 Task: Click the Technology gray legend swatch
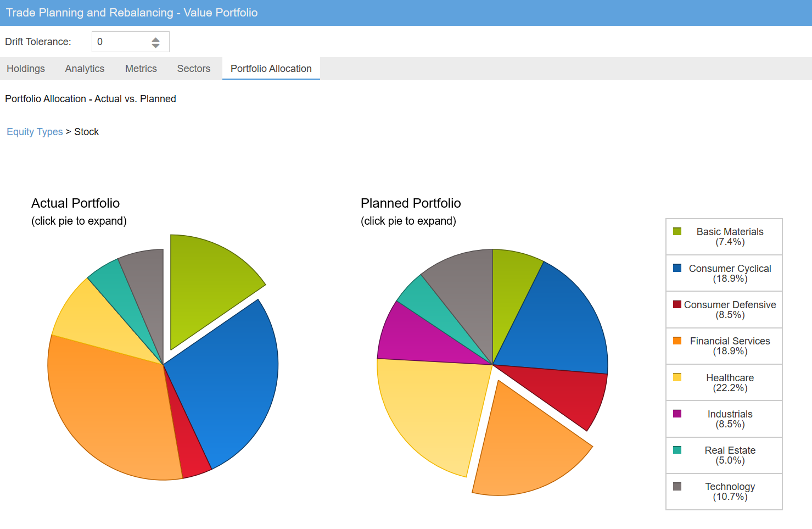tap(677, 487)
